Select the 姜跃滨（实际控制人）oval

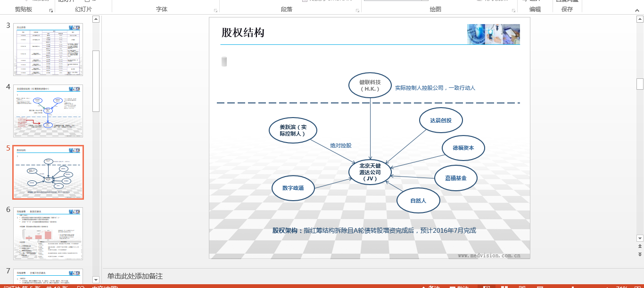coord(293,130)
